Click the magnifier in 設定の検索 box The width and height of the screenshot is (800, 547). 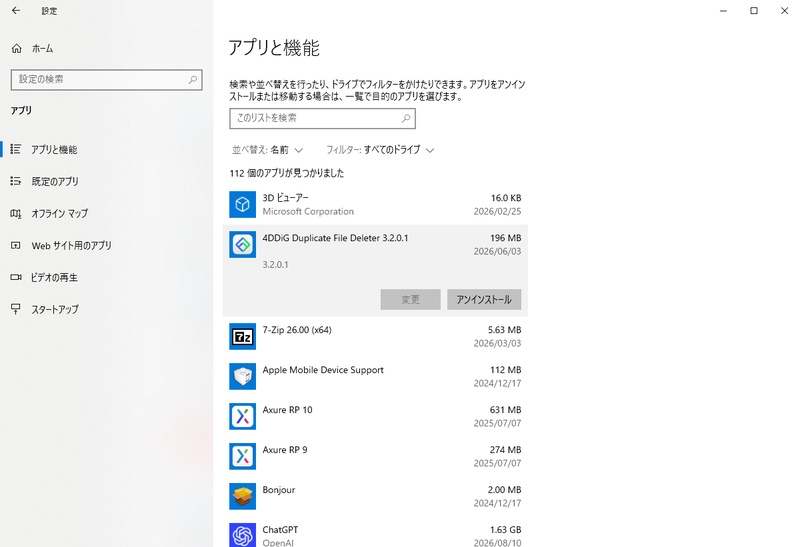[192, 80]
